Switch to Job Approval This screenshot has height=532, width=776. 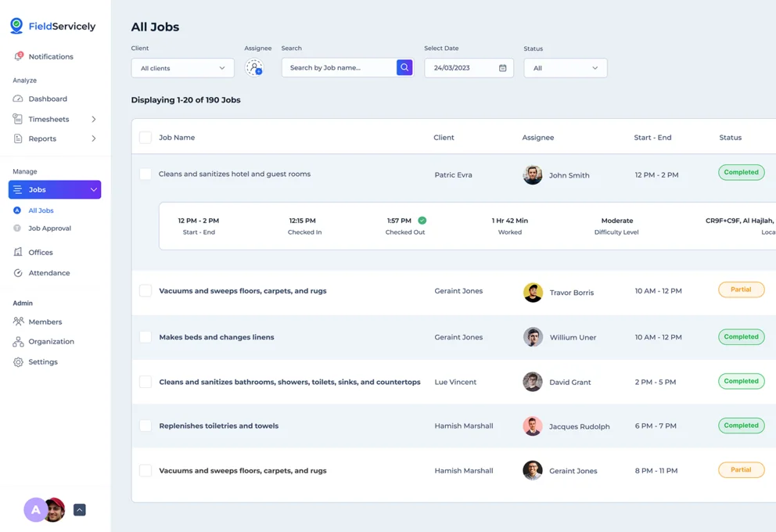[50, 228]
